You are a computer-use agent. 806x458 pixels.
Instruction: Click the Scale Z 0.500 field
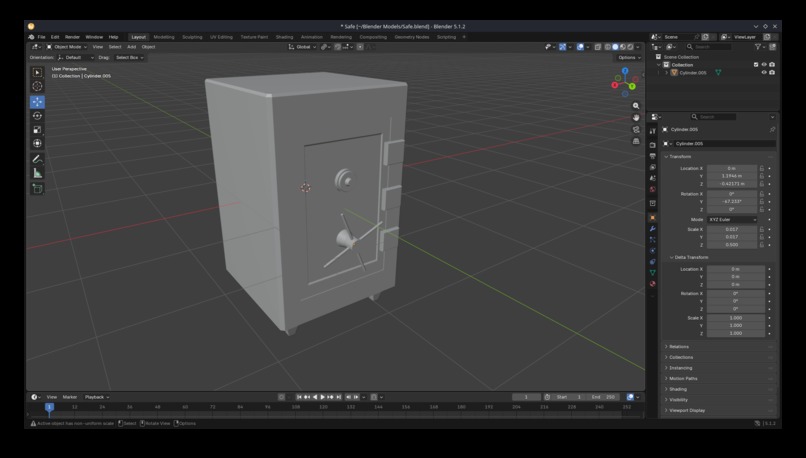pyautogui.click(x=732, y=245)
